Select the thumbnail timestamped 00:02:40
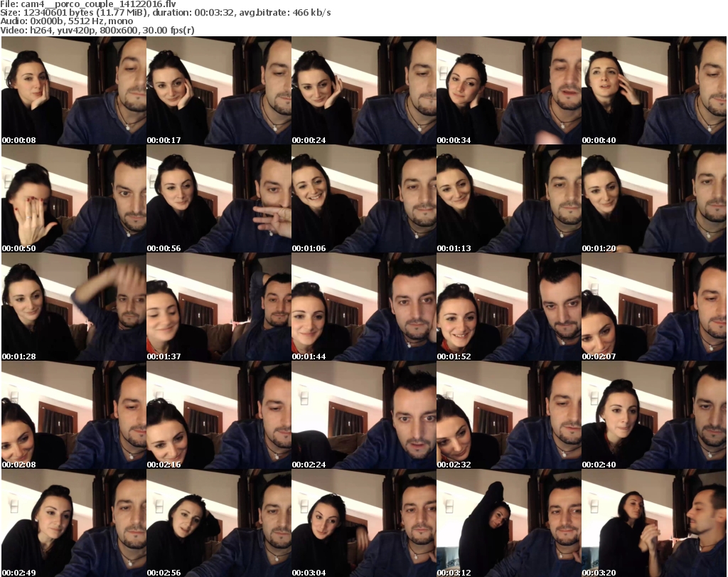The height and width of the screenshot is (577, 728). [x=654, y=415]
